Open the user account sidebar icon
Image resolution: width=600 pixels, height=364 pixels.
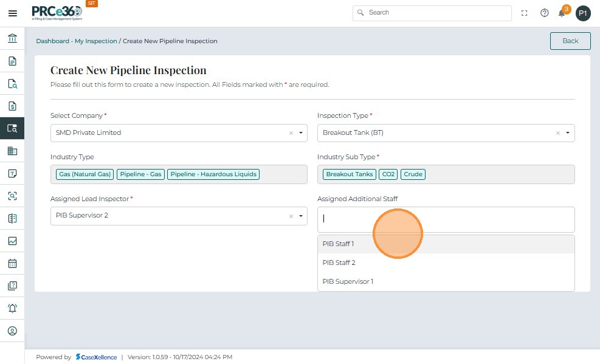pos(12,331)
